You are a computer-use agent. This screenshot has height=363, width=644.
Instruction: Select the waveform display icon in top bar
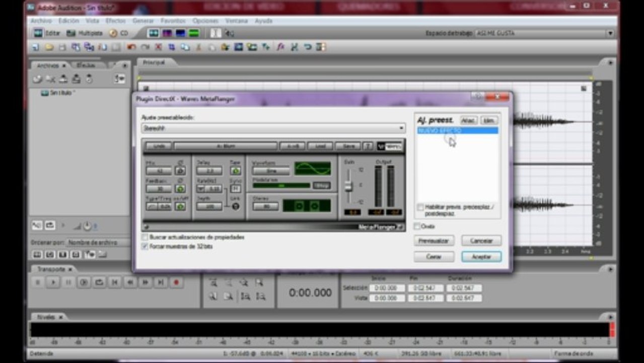tap(154, 33)
